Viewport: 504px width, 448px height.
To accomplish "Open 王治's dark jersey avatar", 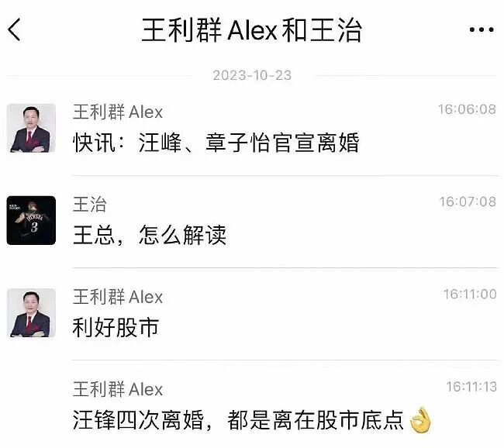I will [x=31, y=220].
